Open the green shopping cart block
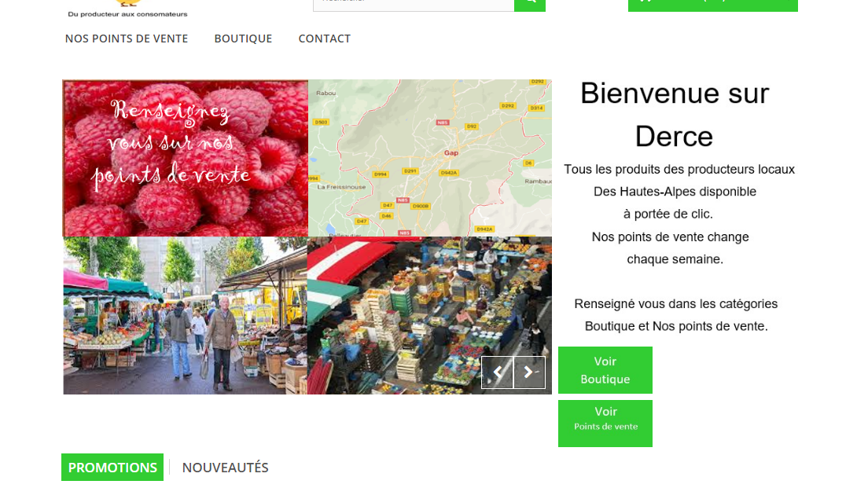This screenshot has width=868, height=499. (x=713, y=5)
